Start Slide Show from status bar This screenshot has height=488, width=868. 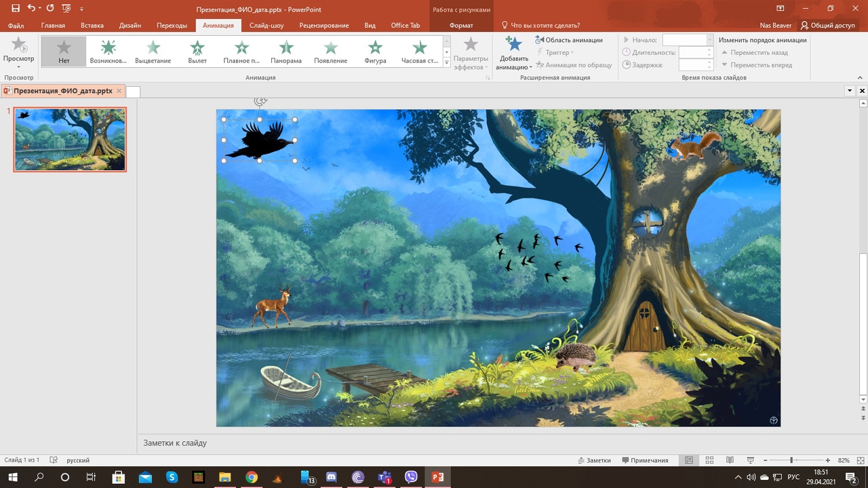[x=751, y=460]
